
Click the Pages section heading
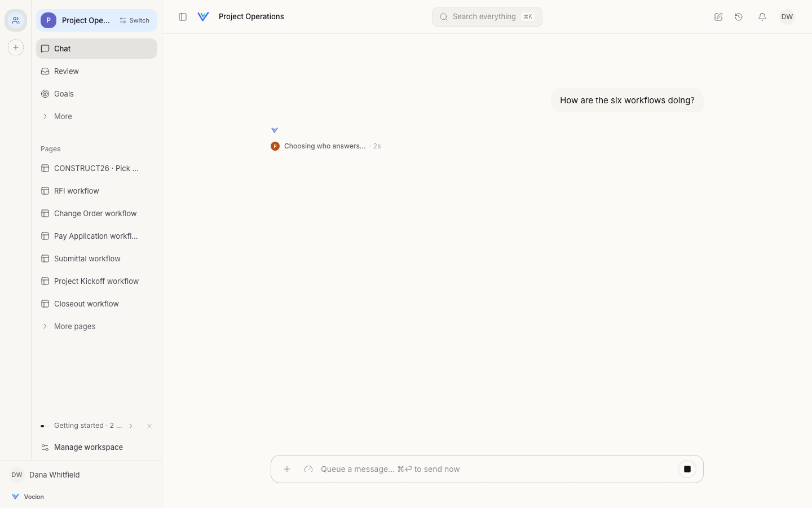(x=51, y=149)
